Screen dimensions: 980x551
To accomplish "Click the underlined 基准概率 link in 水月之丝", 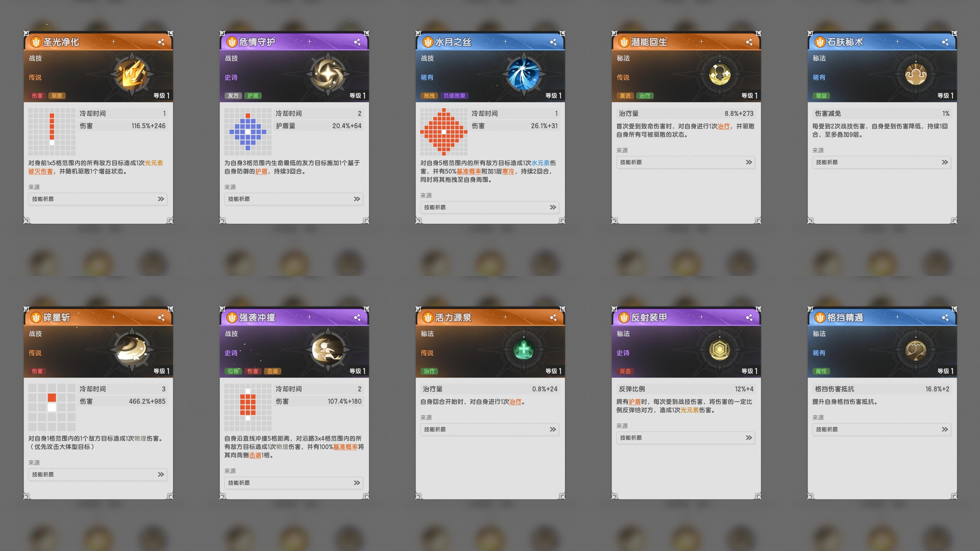I will coord(469,171).
